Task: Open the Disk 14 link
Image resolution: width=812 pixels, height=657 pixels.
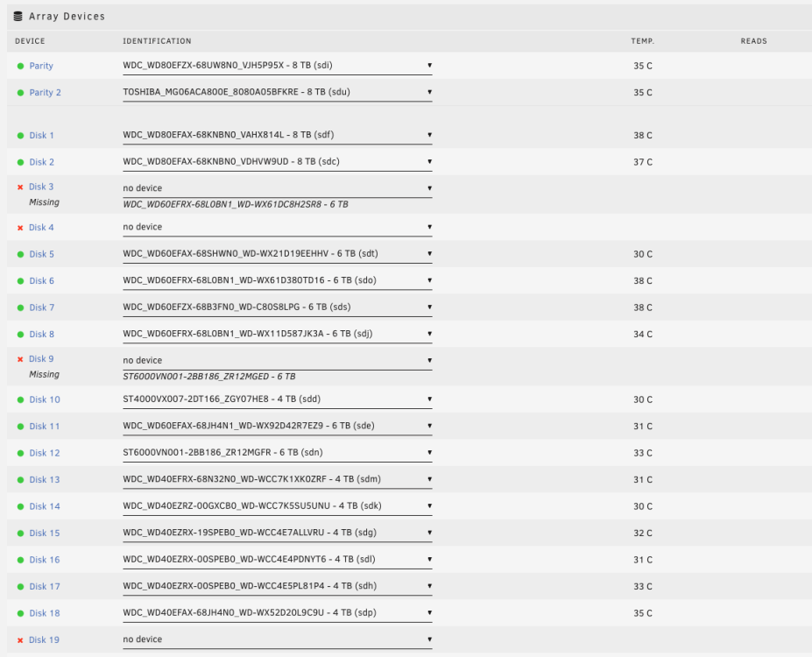Action: pos(45,507)
